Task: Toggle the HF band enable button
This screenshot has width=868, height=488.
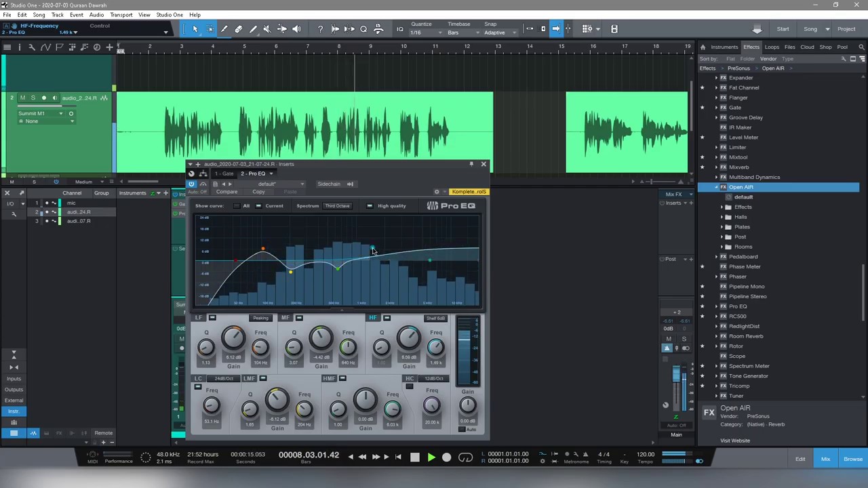Action: coord(387,318)
